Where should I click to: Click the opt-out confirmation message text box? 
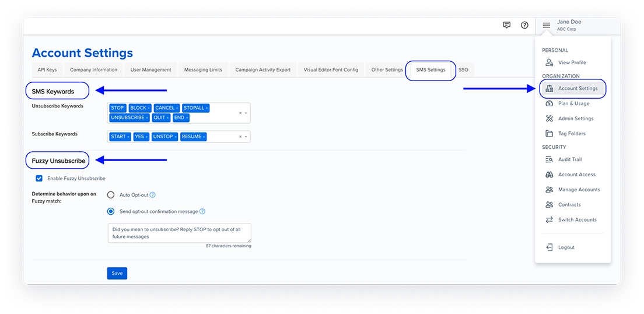tap(179, 232)
